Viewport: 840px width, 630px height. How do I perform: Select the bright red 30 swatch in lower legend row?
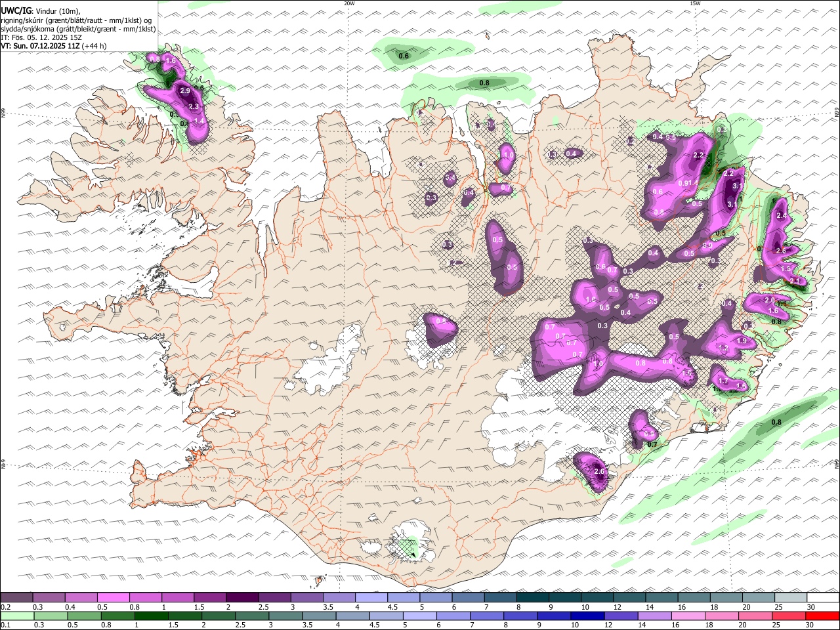coord(822,616)
